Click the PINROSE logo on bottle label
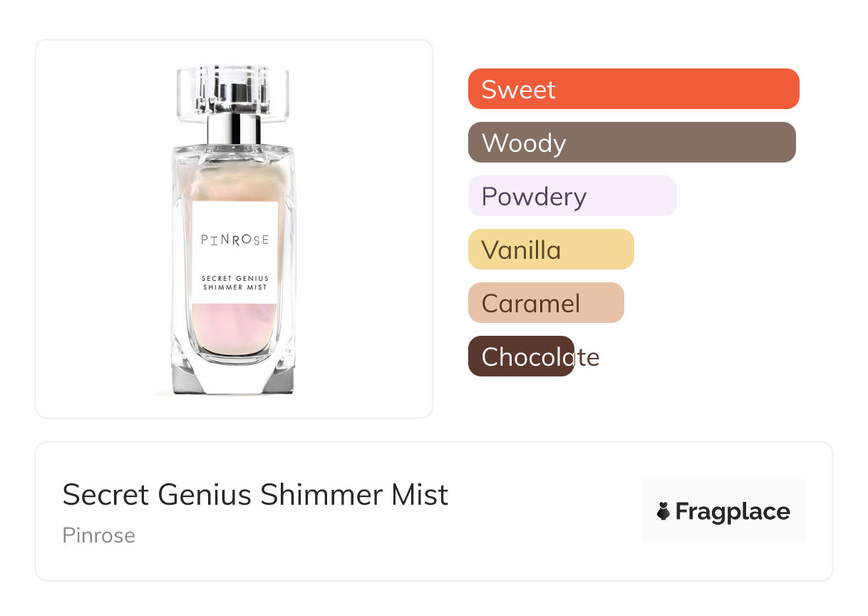This screenshot has height=616, width=868. point(234,240)
